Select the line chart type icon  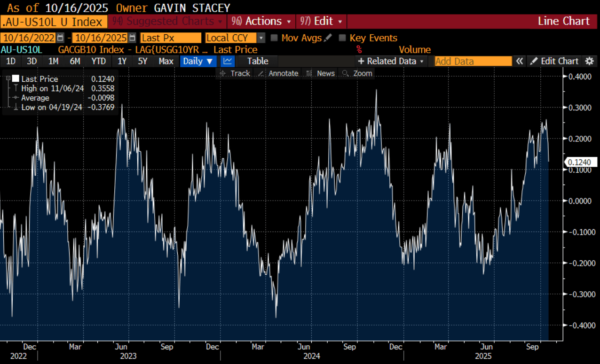pyautogui.click(x=227, y=61)
